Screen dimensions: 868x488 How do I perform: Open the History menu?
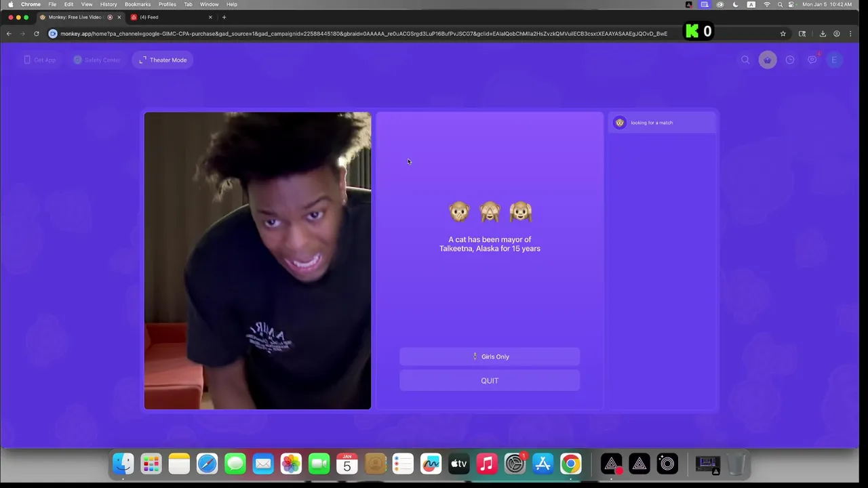[108, 4]
